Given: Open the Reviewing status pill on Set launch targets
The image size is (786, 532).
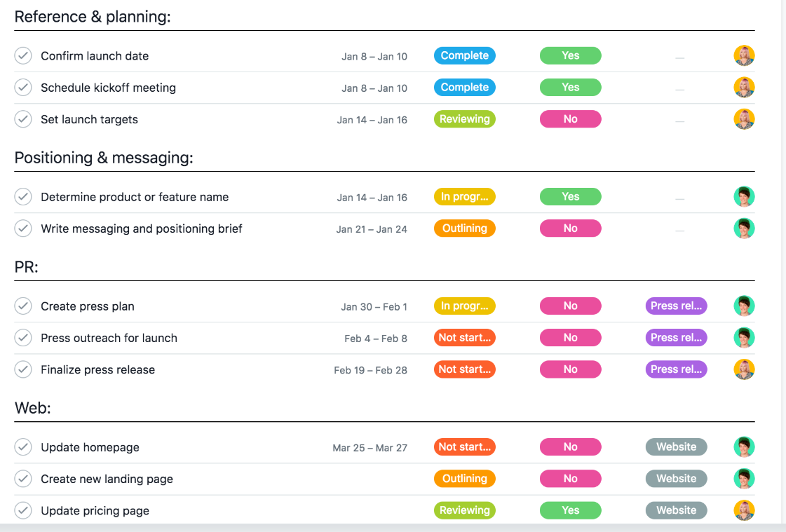Looking at the screenshot, I should coord(464,119).
